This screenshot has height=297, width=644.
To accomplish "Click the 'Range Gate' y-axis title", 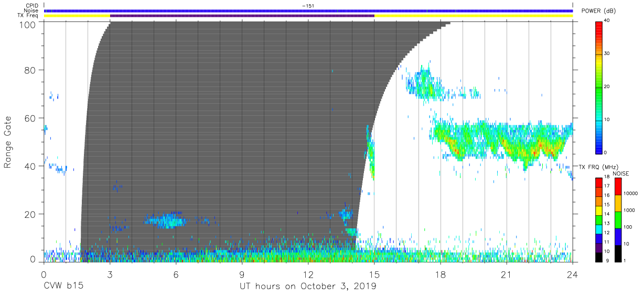I will pos(8,142).
